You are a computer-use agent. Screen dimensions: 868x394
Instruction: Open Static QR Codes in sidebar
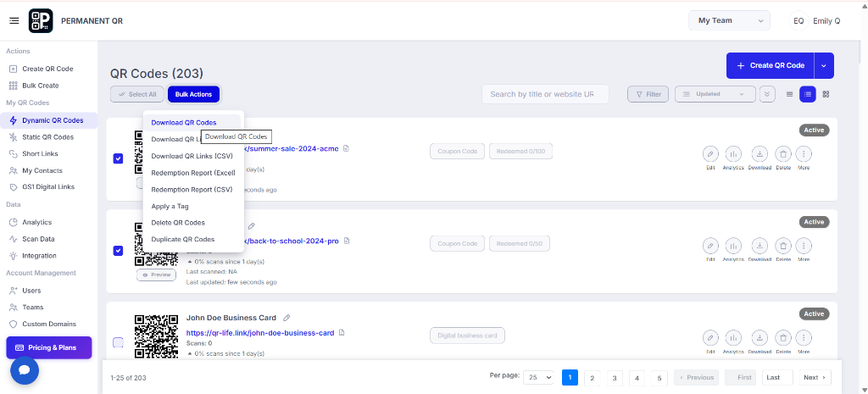coord(47,136)
